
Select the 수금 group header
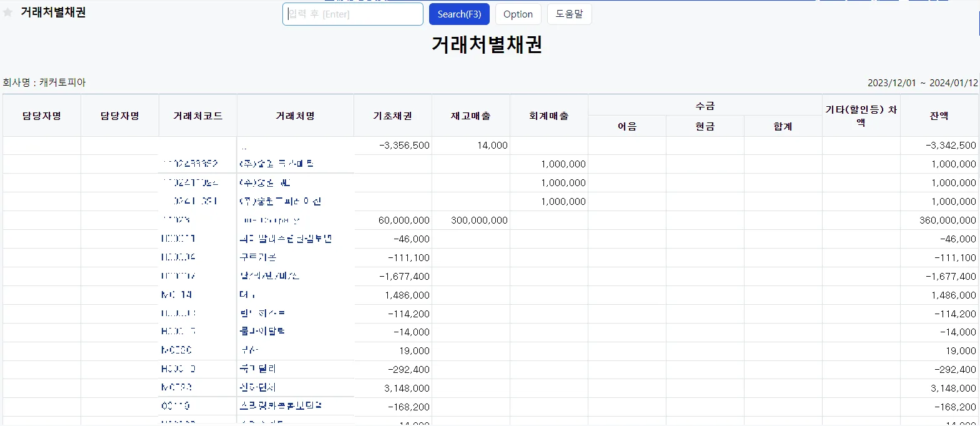tap(705, 106)
